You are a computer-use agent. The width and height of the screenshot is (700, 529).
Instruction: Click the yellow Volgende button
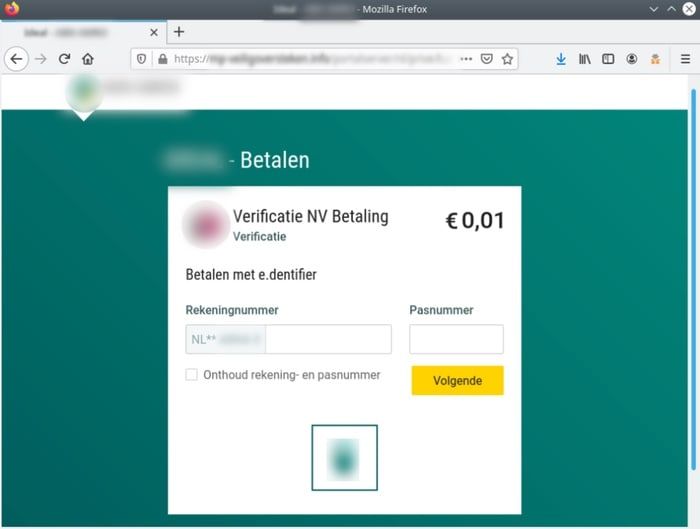click(x=458, y=380)
